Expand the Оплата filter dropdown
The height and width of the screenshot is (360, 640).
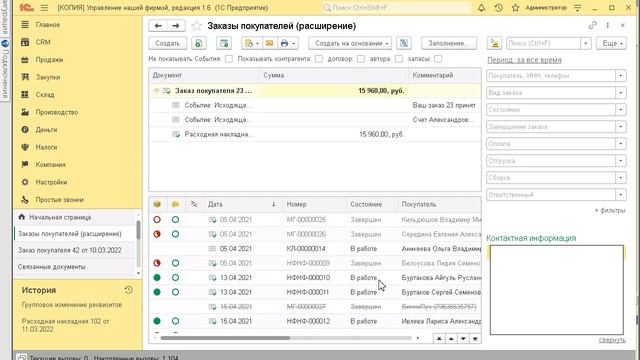pos(620,144)
